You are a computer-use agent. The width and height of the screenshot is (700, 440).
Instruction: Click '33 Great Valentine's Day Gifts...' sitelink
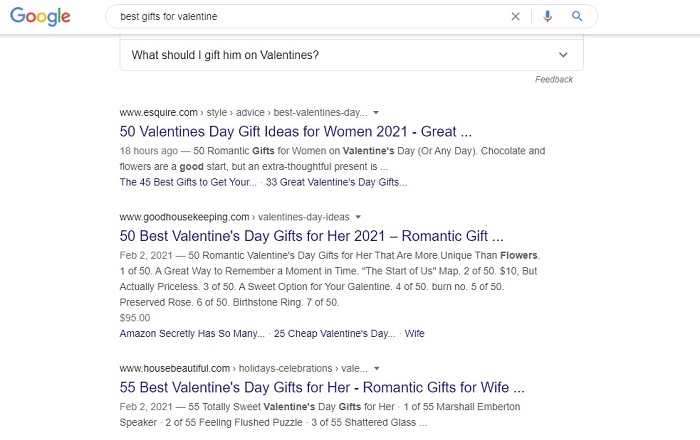pyautogui.click(x=336, y=182)
